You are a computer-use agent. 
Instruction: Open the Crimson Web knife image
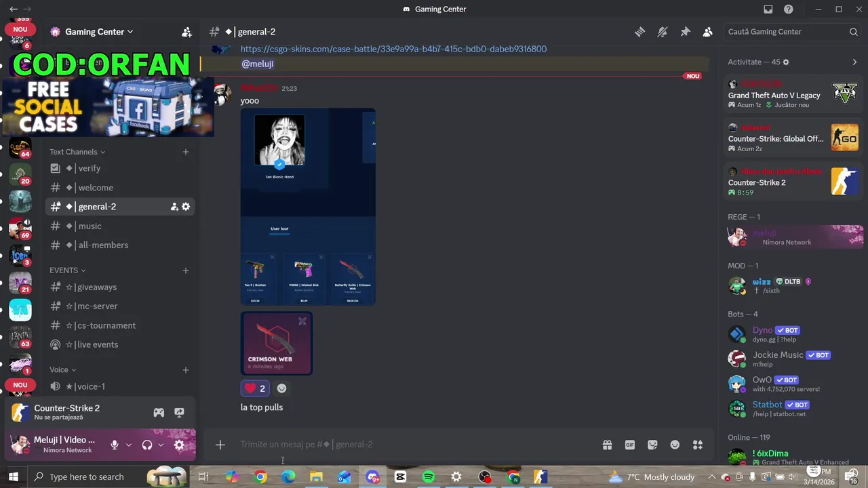(277, 343)
